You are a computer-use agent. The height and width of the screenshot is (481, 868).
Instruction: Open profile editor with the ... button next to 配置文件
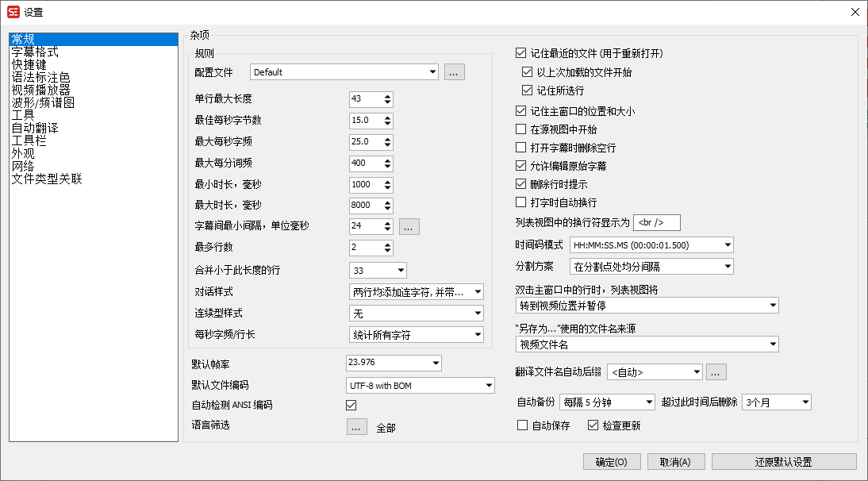(454, 72)
